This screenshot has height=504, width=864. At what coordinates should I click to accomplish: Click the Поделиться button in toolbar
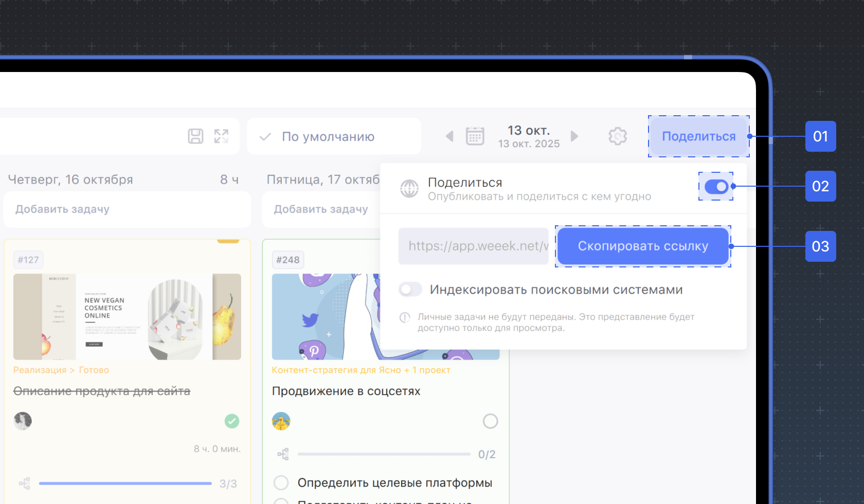[x=698, y=136]
